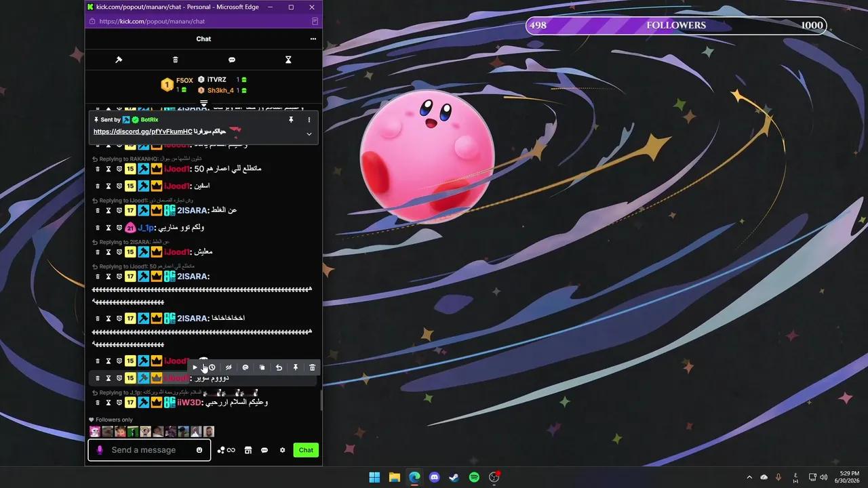Click the speech bubble icon in the top toolbar
This screenshot has width=868, height=488.
232,60
